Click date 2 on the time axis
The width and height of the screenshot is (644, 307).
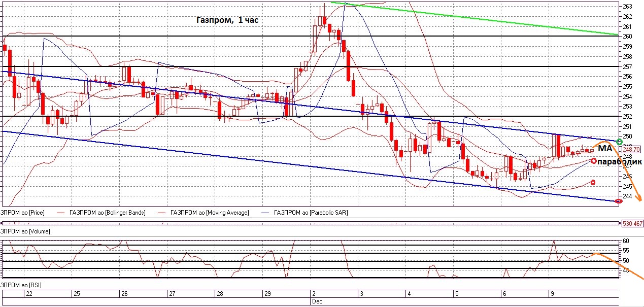(313, 294)
